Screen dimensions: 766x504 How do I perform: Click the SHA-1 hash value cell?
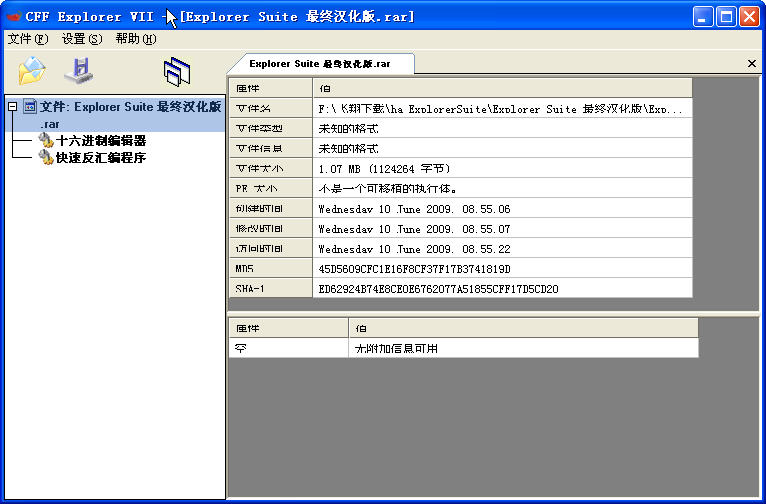point(502,289)
